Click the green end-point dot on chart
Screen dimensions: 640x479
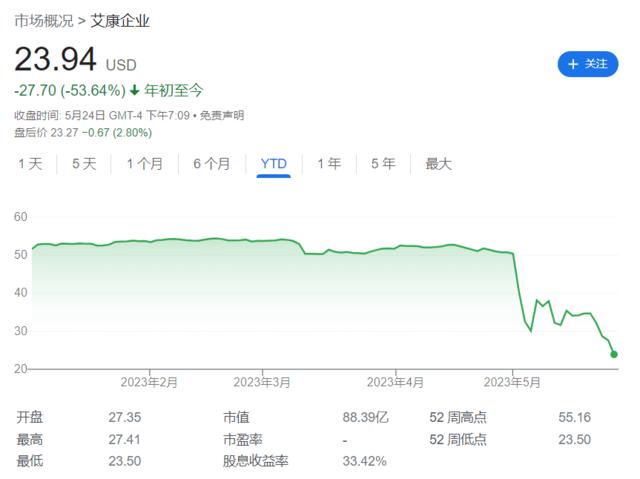click(x=613, y=354)
